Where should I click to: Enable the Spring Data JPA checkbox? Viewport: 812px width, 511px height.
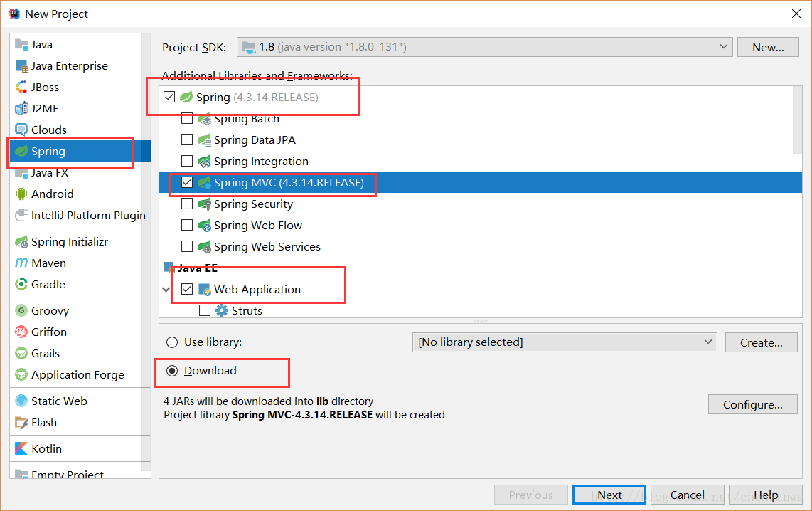tap(187, 140)
